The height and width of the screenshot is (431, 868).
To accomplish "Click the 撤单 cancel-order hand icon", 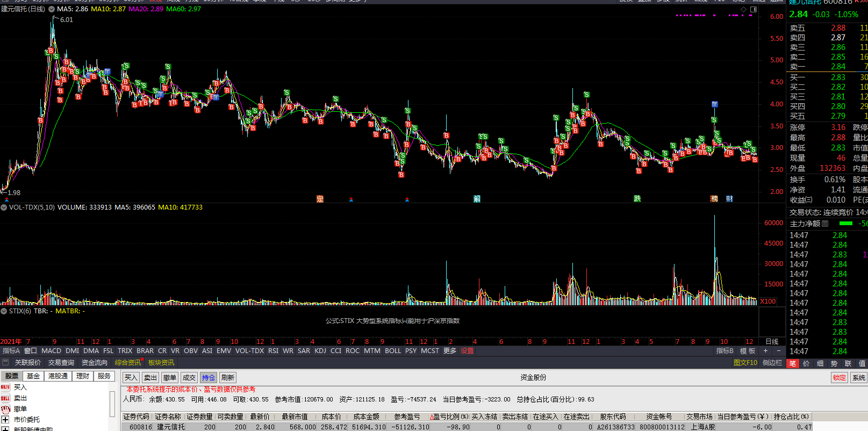I will [x=5, y=409].
